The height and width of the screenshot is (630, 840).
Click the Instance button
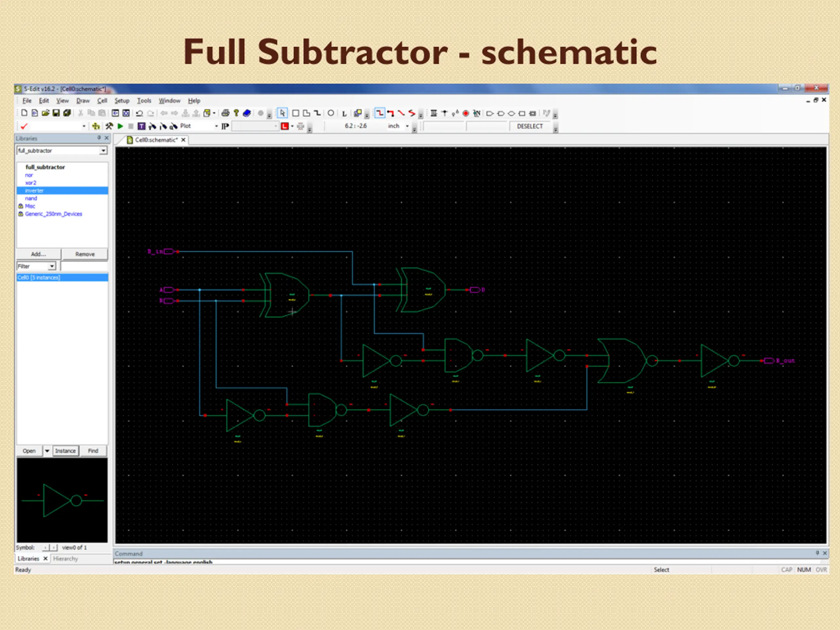(x=65, y=451)
